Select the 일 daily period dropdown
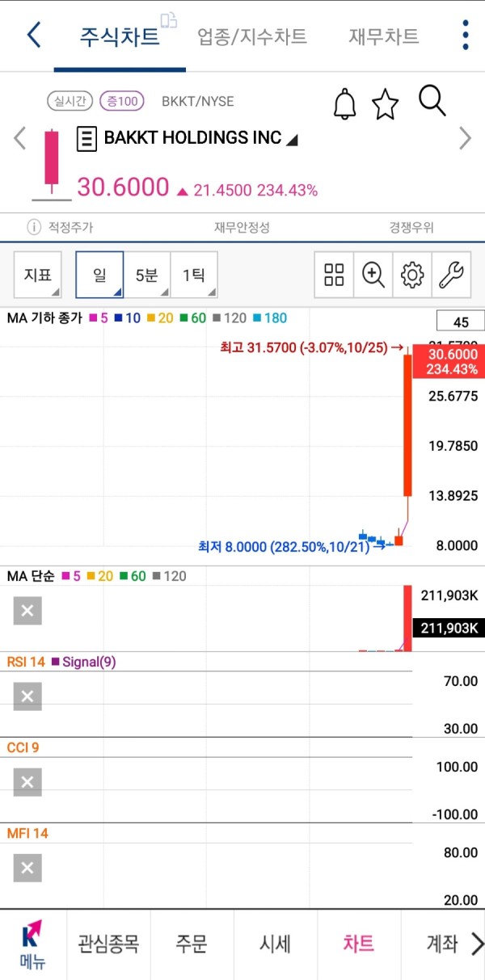This screenshot has height=980, width=485. pyautogui.click(x=99, y=275)
